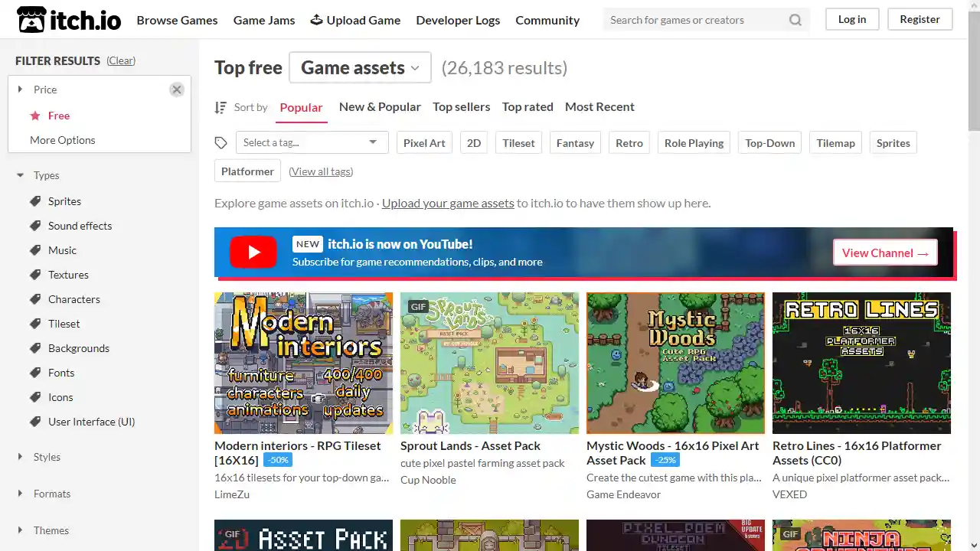Viewport: 980px width, 551px height.
Task: Enable the Pixel Art tag filter
Action: (424, 143)
